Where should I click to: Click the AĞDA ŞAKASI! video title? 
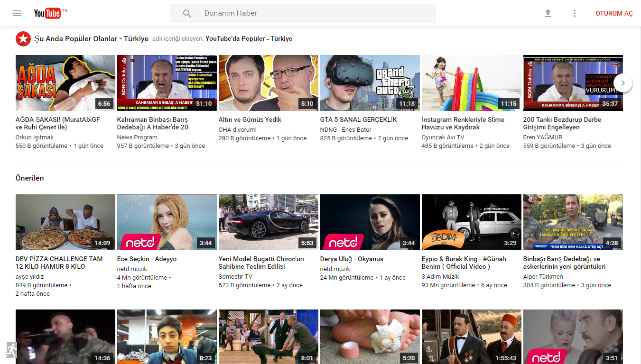[58, 123]
